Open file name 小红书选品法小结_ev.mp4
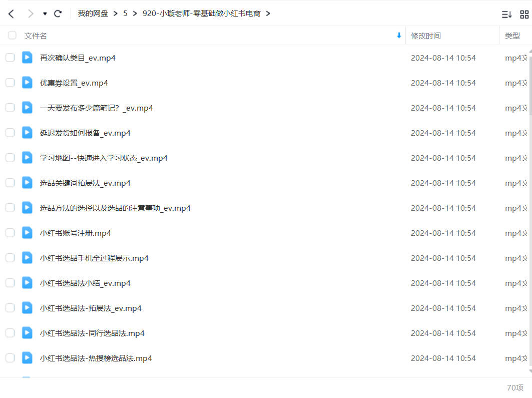This screenshot has height=398, width=532. click(85, 283)
